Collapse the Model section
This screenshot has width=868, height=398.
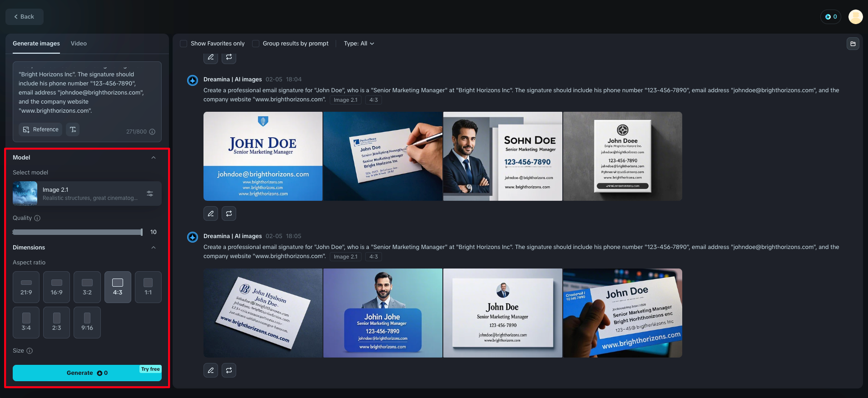tap(154, 158)
